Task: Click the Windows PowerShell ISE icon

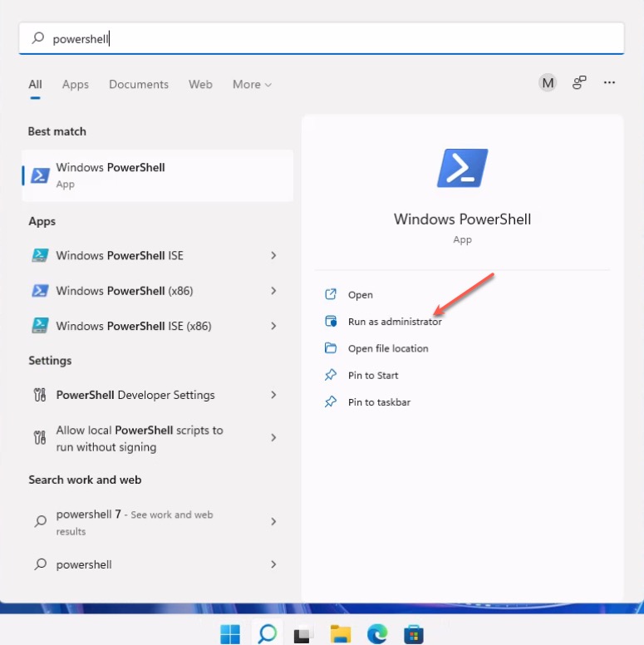Action: pyautogui.click(x=40, y=255)
